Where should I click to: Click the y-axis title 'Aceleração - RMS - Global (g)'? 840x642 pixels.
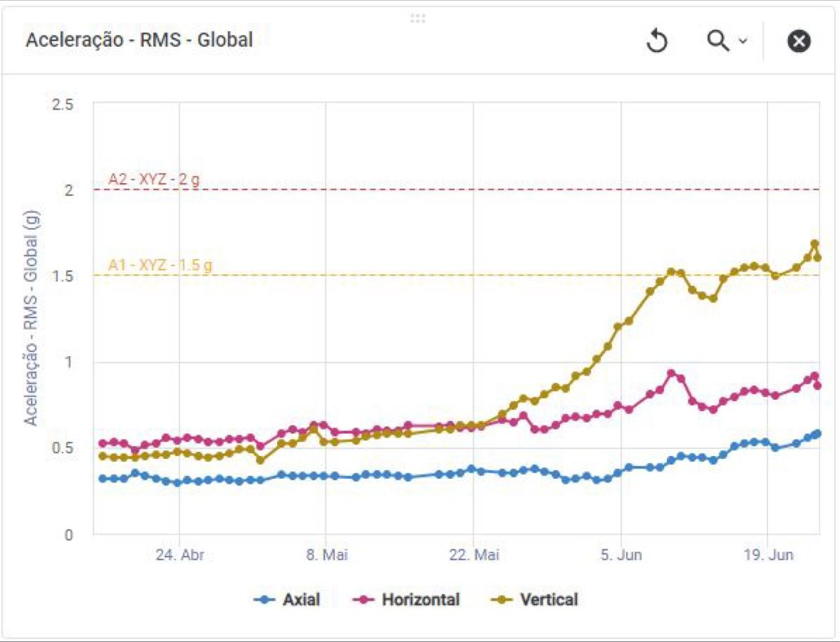(x=31, y=318)
